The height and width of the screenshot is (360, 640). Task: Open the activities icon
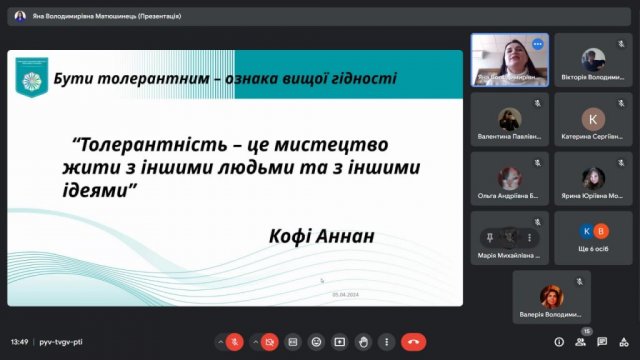pos(624,342)
